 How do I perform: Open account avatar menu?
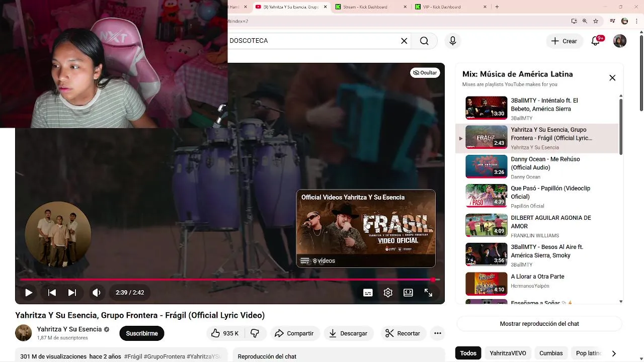point(620,41)
